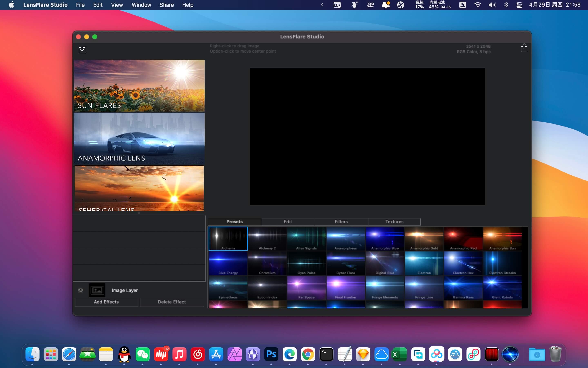This screenshot has width=588, height=368.
Task: Select the Chromium preset
Action: coord(267,263)
